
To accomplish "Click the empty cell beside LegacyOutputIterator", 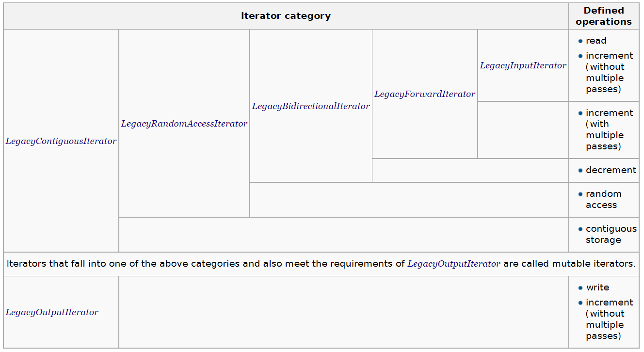I will pyautogui.click(x=344, y=312).
